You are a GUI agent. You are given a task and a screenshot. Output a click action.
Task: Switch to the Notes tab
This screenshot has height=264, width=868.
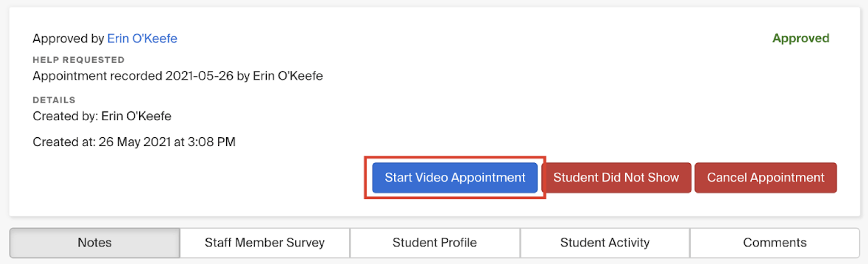(x=95, y=242)
